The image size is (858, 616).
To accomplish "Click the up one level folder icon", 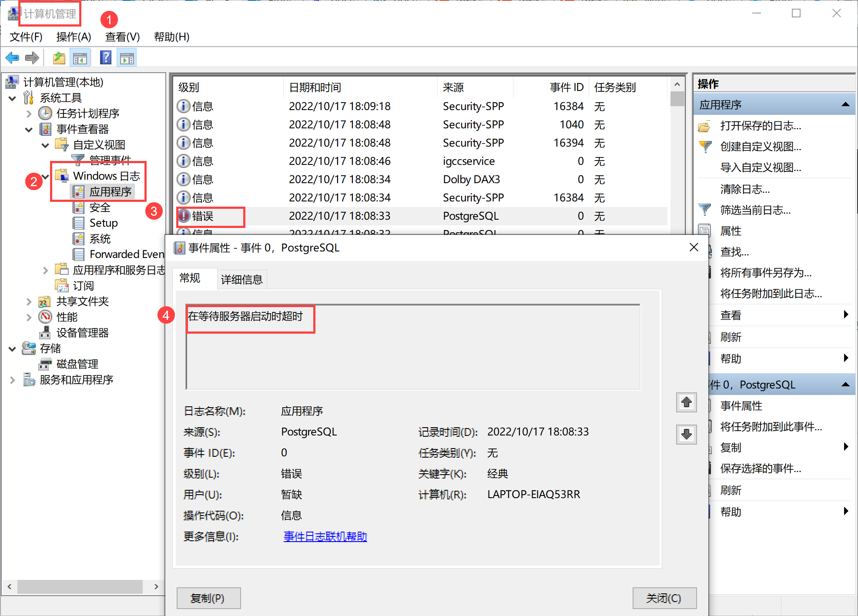I will point(59,57).
